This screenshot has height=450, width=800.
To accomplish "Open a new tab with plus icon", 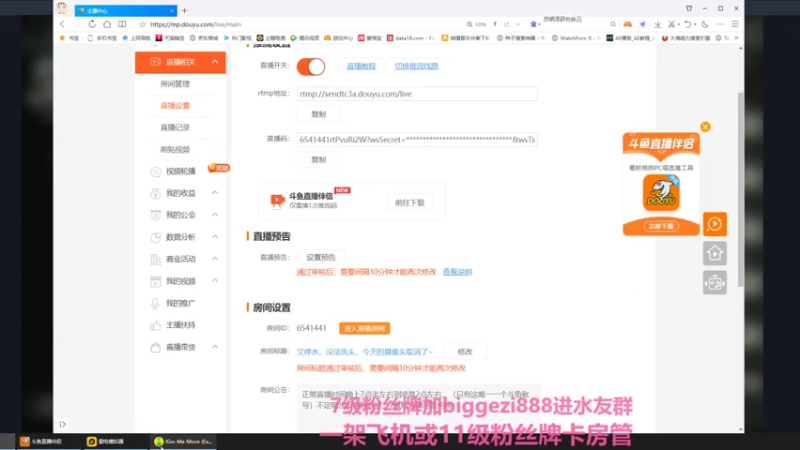I will pos(185,10).
